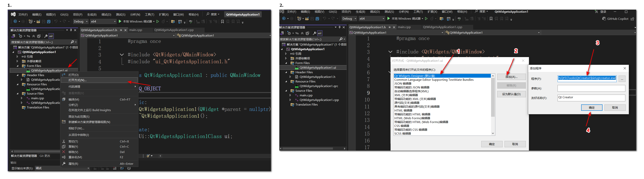This screenshot has width=644, height=179.
Task: Click green Start debugging arrow in image 1
Action: [120, 22]
